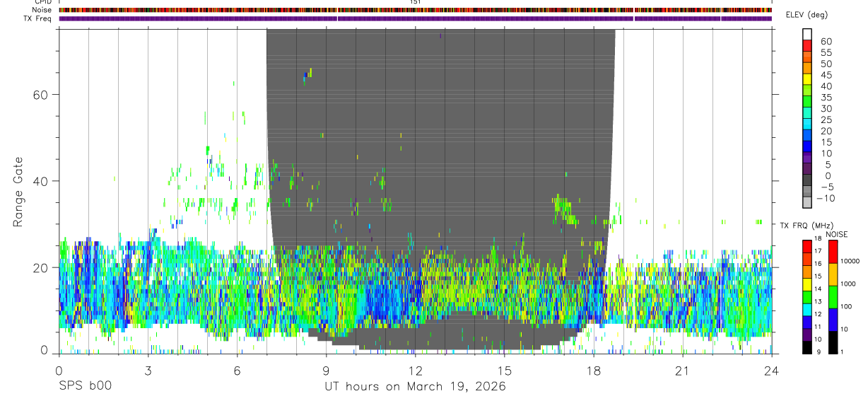Pick the yellow ELEV swatch between 40 and 45
The width and height of the screenshot is (868, 401).
(807, 80)
